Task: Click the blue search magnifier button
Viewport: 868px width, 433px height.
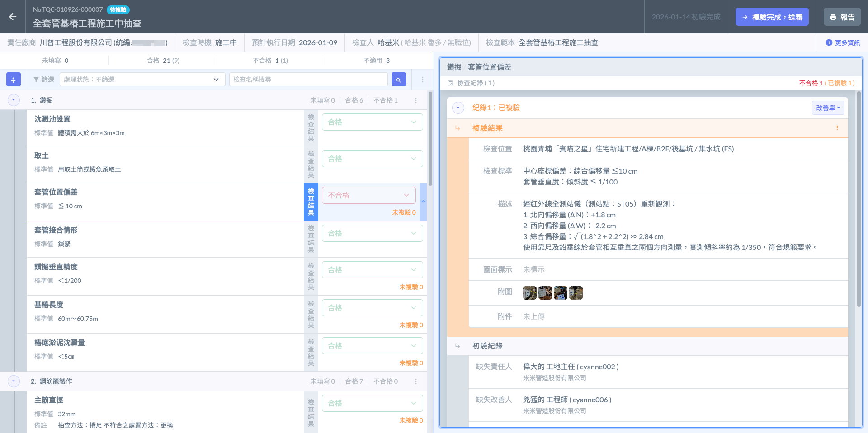Action: pos(398,80)
